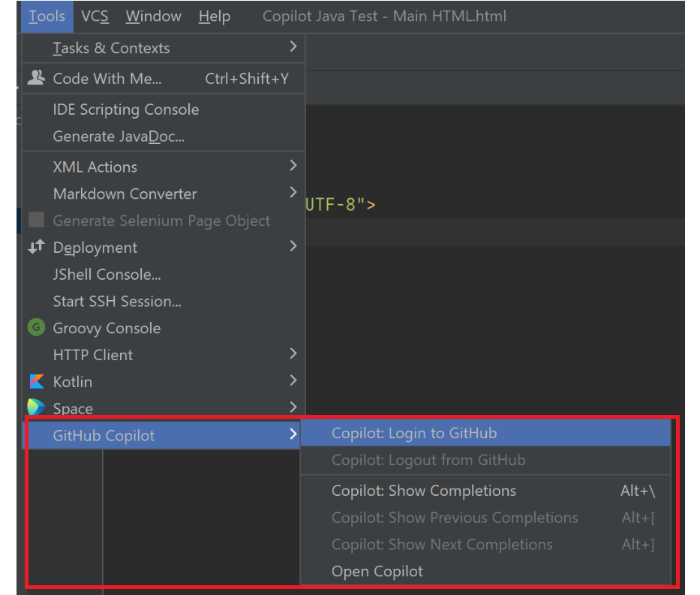
Task: Click Copilot: Logout from GitHub
Action: tap(485, 460)
